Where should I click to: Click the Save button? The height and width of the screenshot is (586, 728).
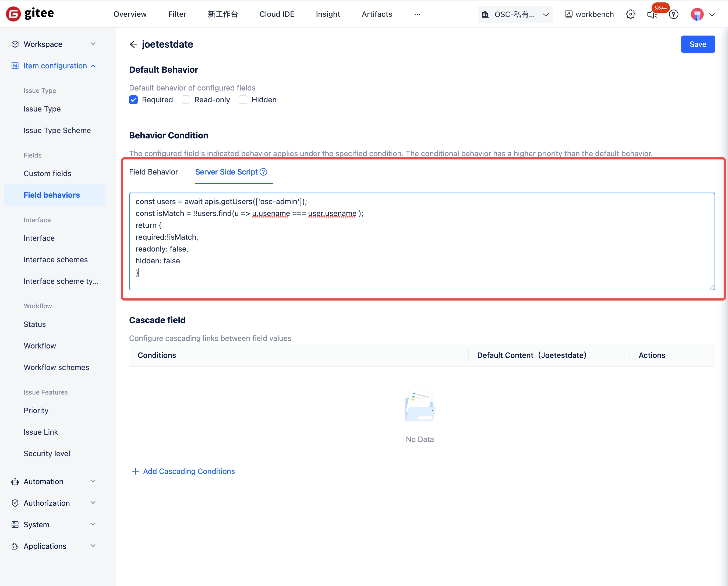698,44
